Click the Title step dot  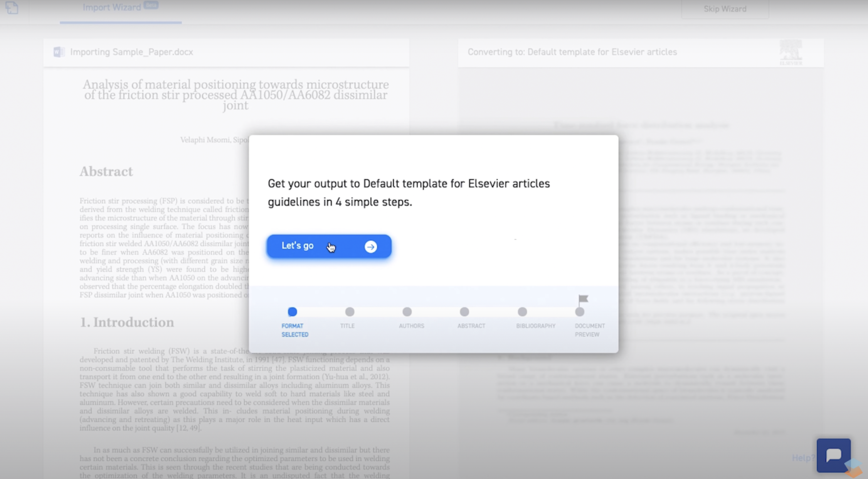(350, 312)
